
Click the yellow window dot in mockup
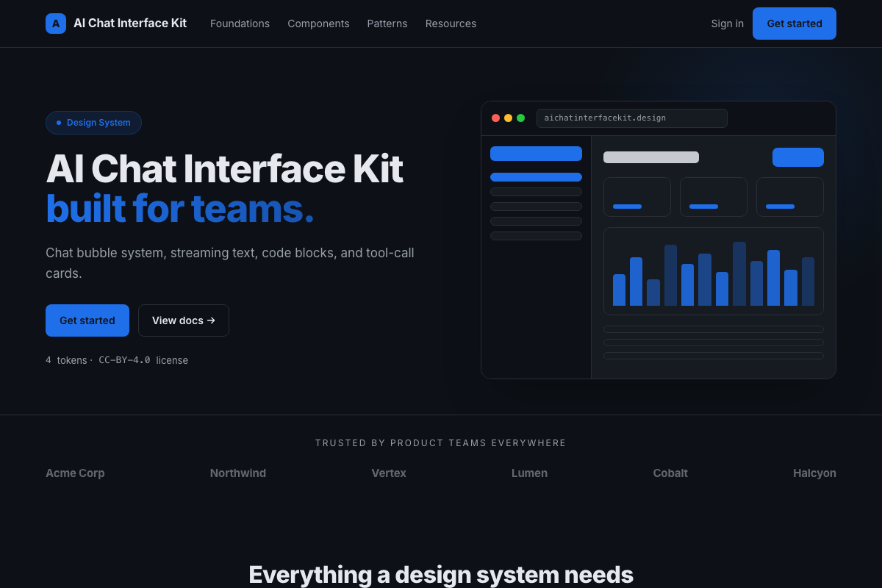coord(509,118)
